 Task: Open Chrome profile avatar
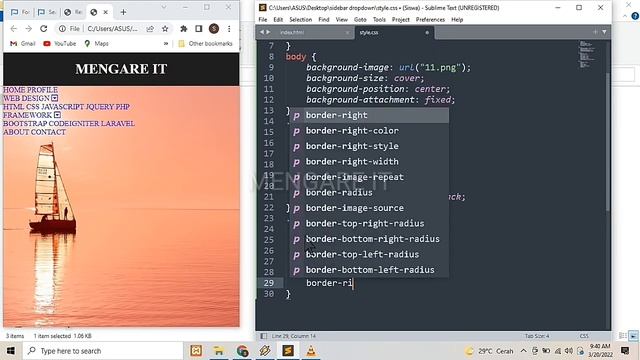[x=213, y=29]
